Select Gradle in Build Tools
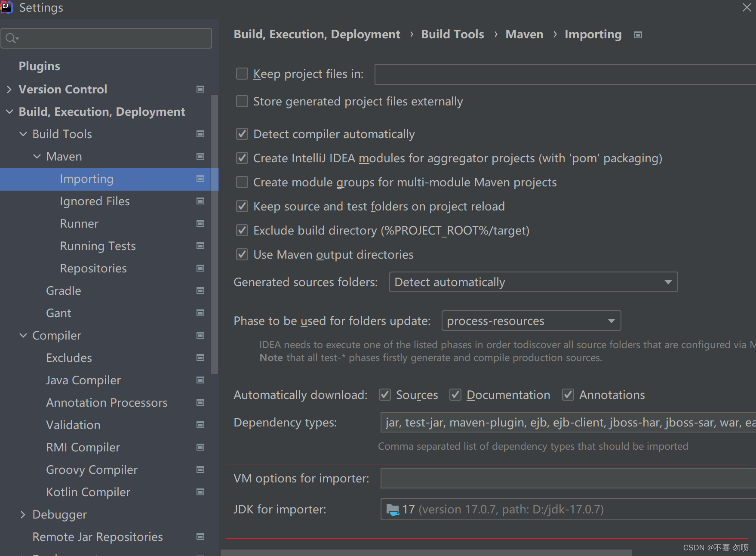 pyautogui.click(x=64, y=290)
